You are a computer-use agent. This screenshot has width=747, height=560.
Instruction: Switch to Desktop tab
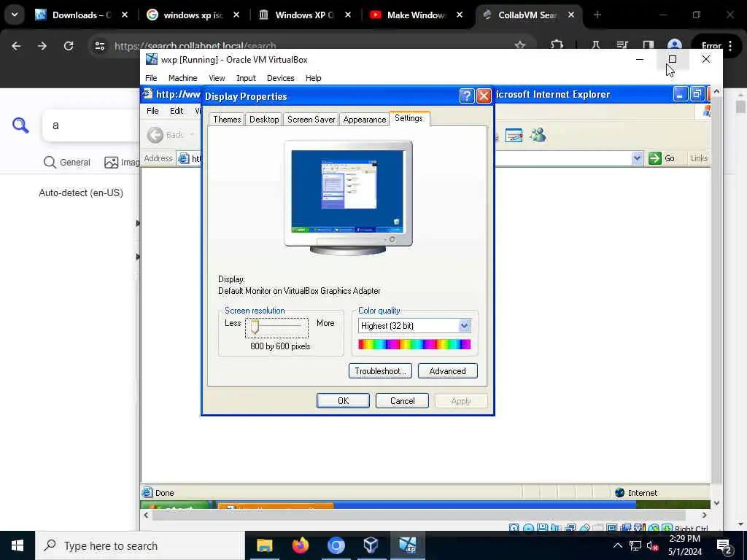(x=264, y=120)
